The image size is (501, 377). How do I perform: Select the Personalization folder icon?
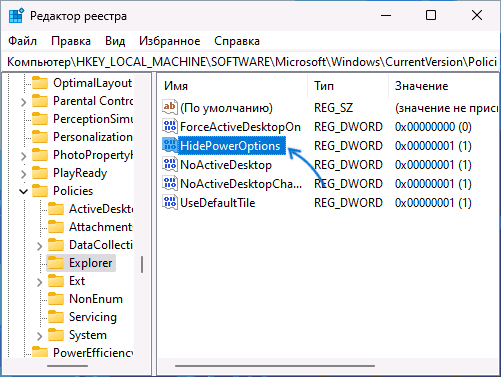(40, 137)
